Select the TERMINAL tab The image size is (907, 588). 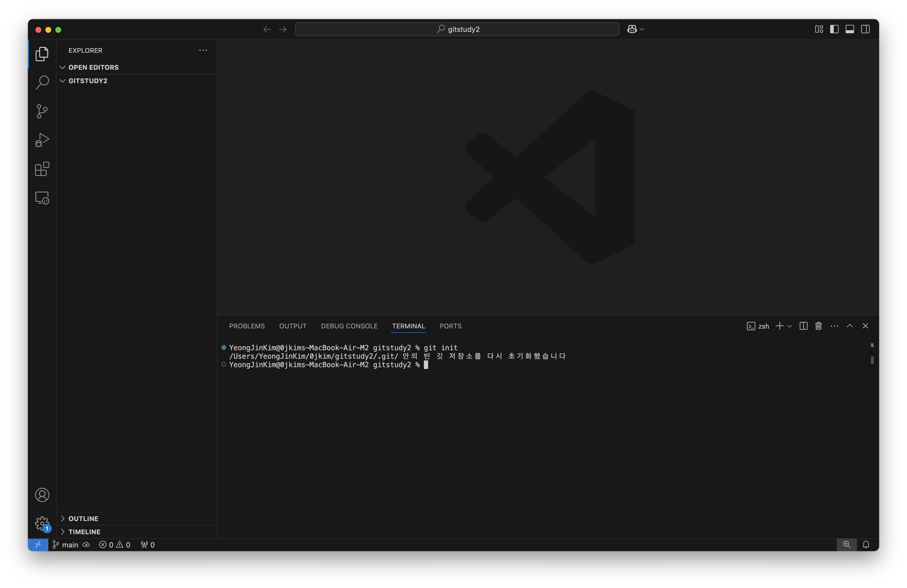coord(408,326)
